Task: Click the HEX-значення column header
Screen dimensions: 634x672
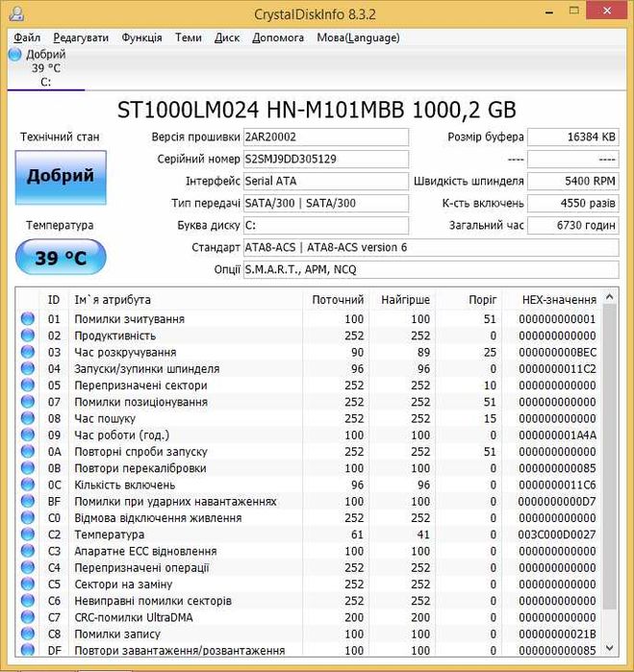Action: tap(552, 300)
